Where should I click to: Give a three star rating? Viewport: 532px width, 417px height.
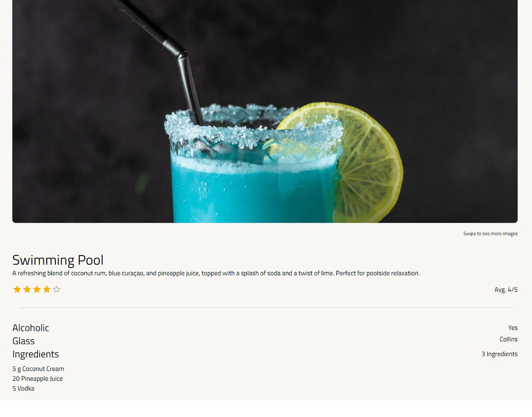click(x=37, y=289)
